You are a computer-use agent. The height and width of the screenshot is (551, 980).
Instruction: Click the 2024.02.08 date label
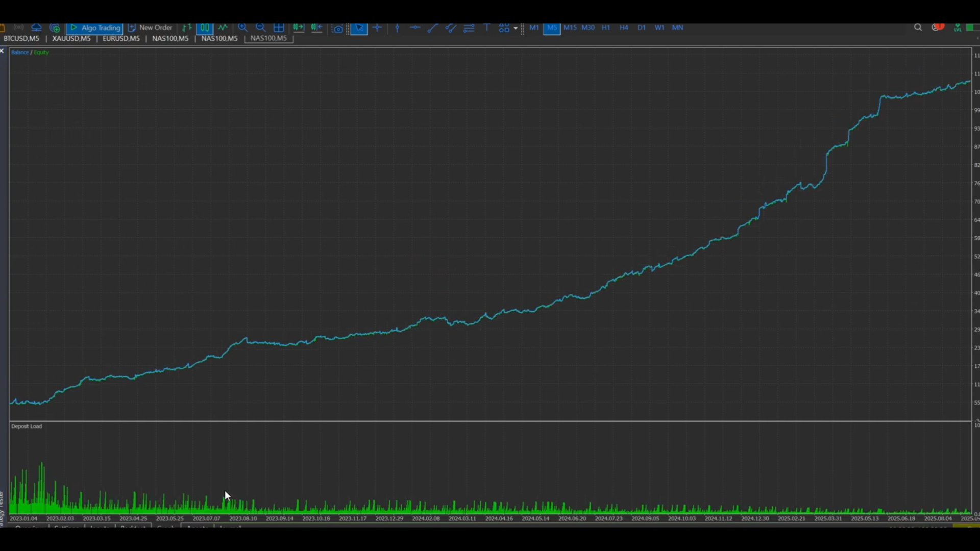point(426,518)
